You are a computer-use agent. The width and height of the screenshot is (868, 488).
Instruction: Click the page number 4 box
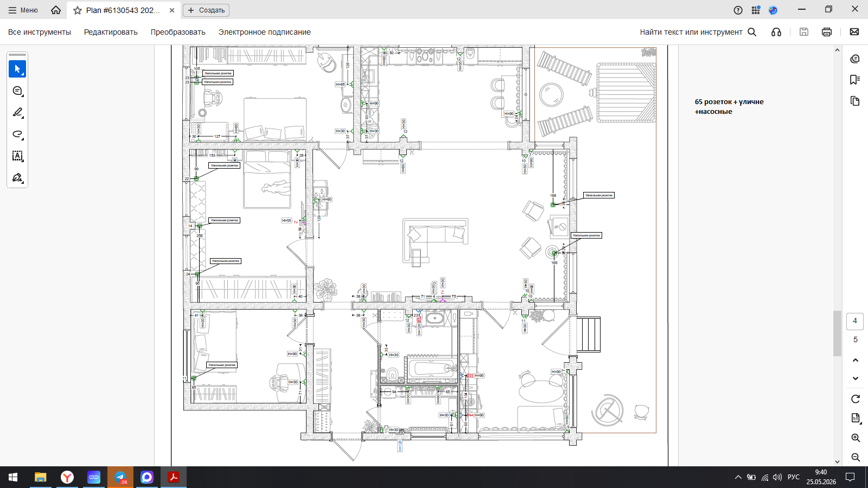[x=855, y=321]
